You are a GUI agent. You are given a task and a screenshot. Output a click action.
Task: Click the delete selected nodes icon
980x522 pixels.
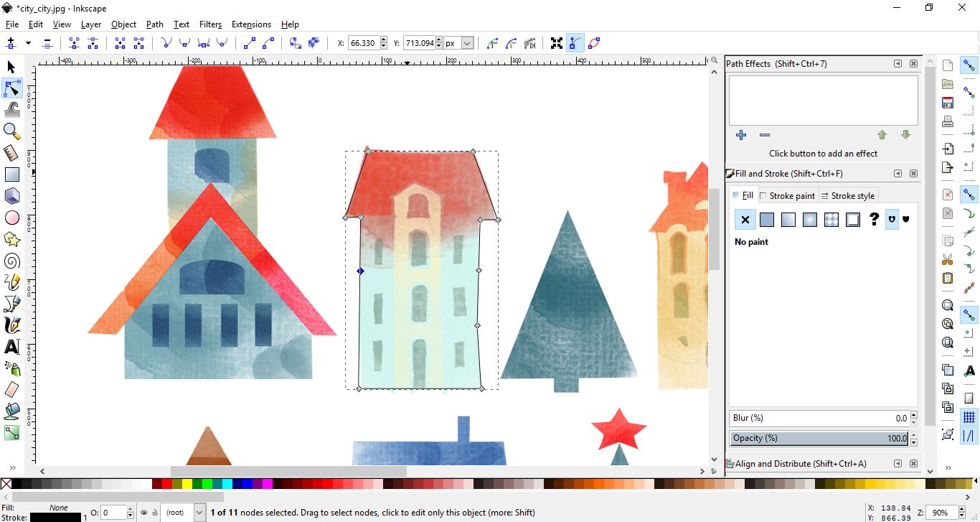point(47,43)
